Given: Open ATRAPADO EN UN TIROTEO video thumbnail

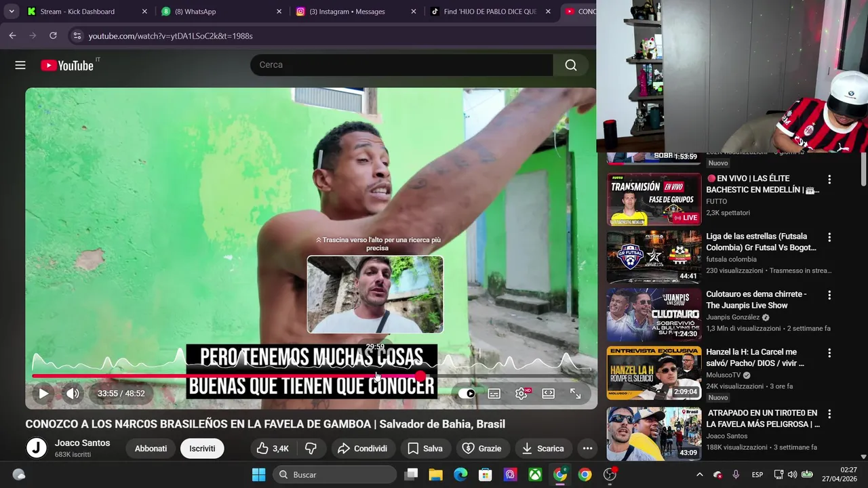Looking at the screenshot, I should pos(654,434).
